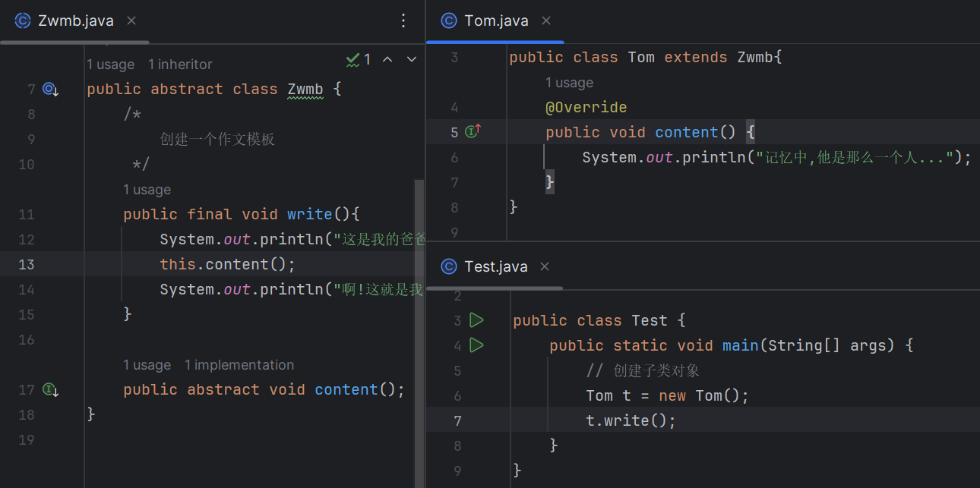Screen dimensions: 980x488
Task: Open the inspection checkmark widget in Zwmb.java
Action: [359, 59]
